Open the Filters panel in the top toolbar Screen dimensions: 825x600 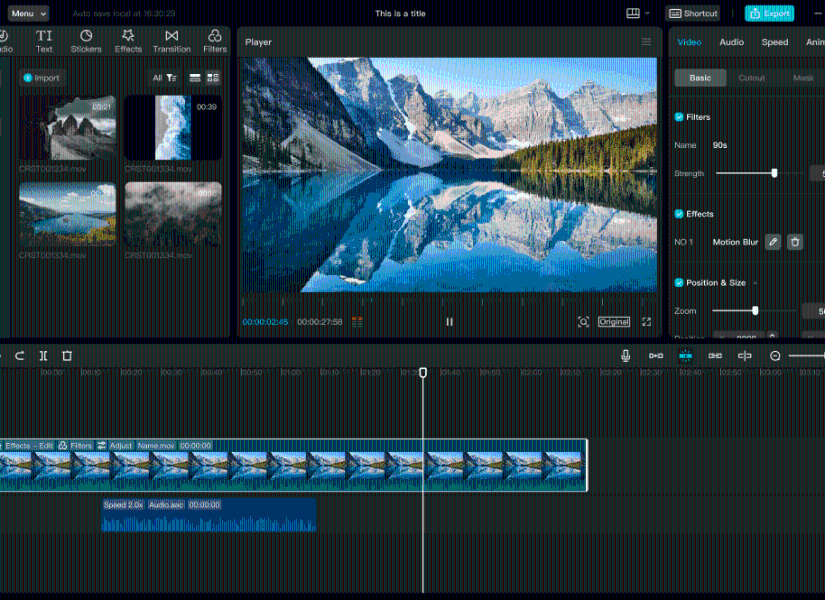[x=213, y=41]
